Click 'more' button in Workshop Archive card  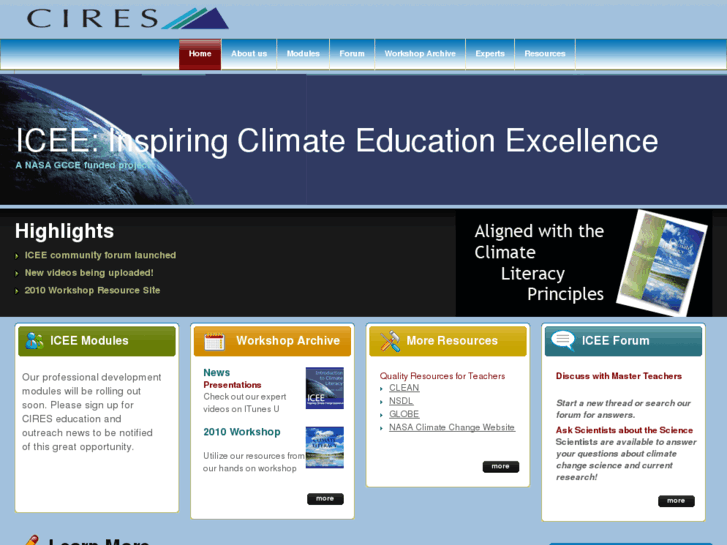click(x=325, y=499)
